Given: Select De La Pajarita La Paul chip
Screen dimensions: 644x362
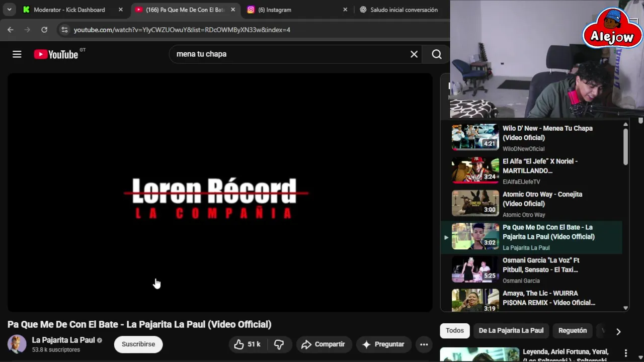Looking at the screenshot, I should pos(511,330).
